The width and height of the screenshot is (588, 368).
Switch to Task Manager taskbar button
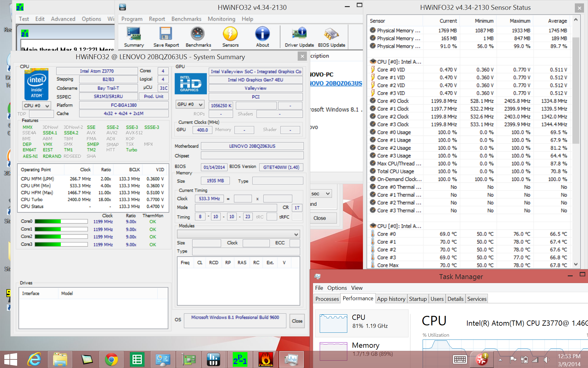[291, 359]
